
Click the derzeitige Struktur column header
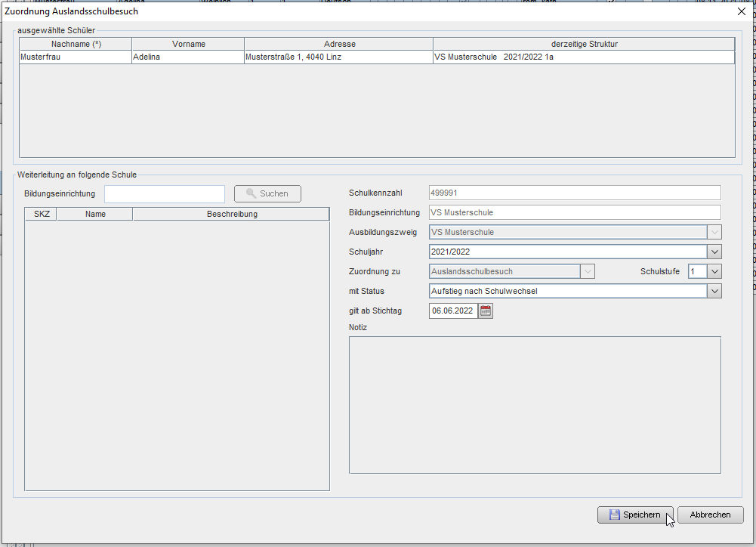tap(584, 44)
